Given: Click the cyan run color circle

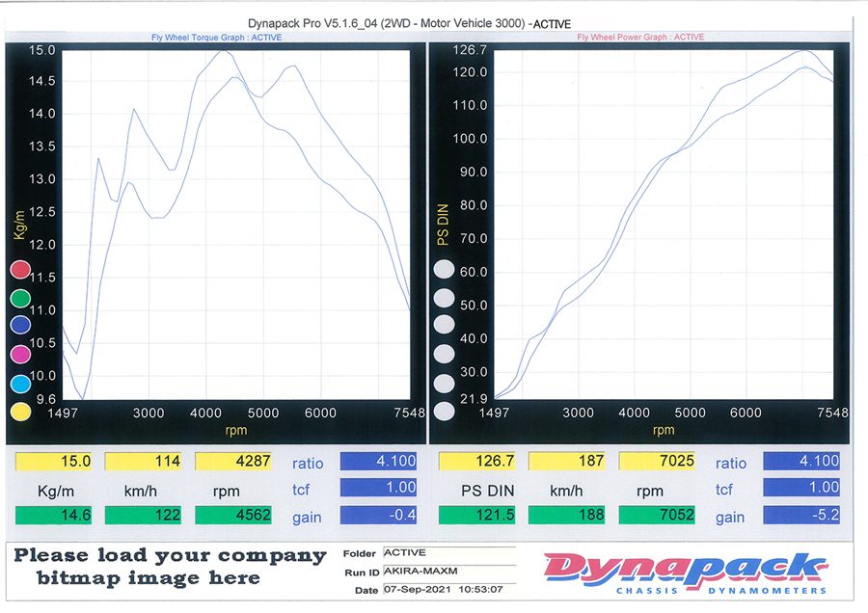Looking at the screenshot, I should click(20, 384).
